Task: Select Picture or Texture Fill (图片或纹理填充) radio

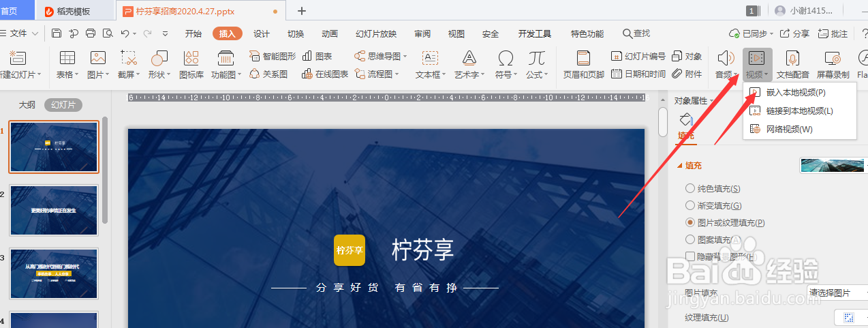Action: tap(691, 222)
